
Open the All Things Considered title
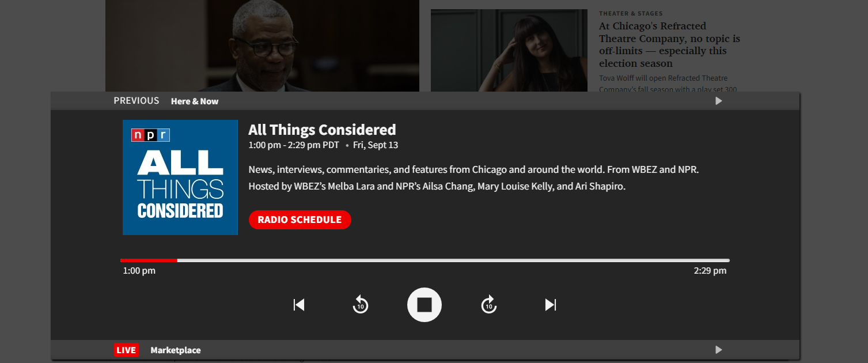(x=322, y=130)
